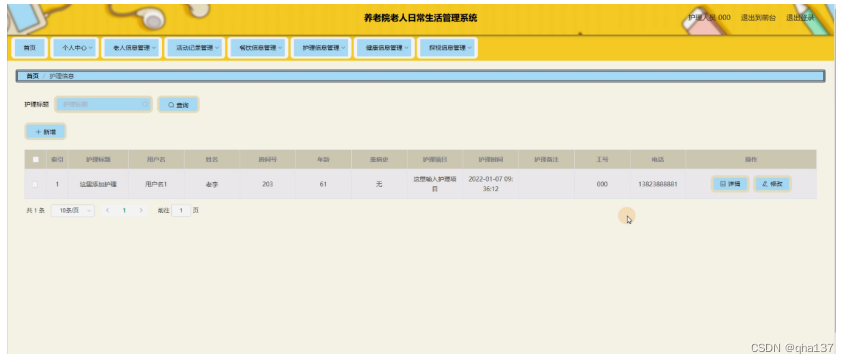Select page number 1 in pagination

tap(124, 210)
